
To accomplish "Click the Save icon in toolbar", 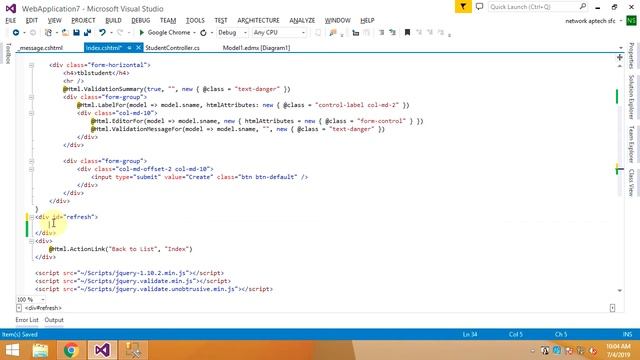I will [76, 33].
